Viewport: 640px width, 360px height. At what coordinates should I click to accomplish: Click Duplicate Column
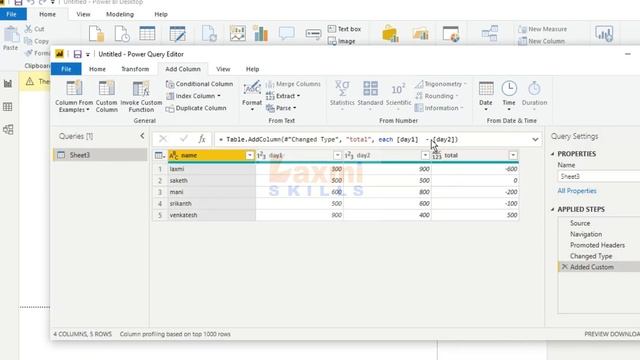click(x=196, y=108)
